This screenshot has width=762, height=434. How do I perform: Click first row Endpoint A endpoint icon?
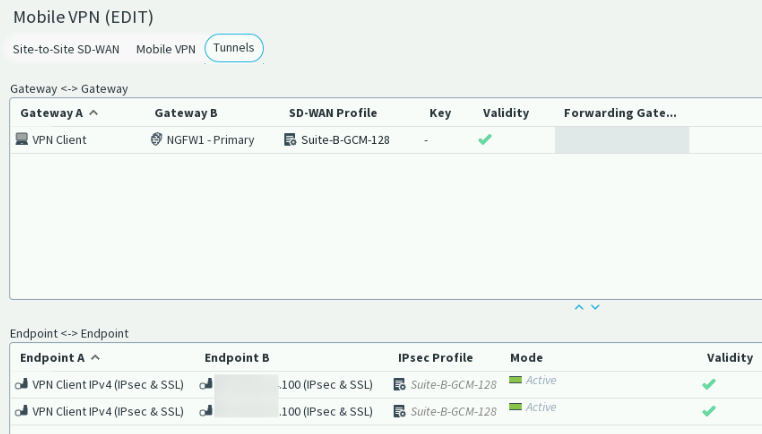coord(21,384)
